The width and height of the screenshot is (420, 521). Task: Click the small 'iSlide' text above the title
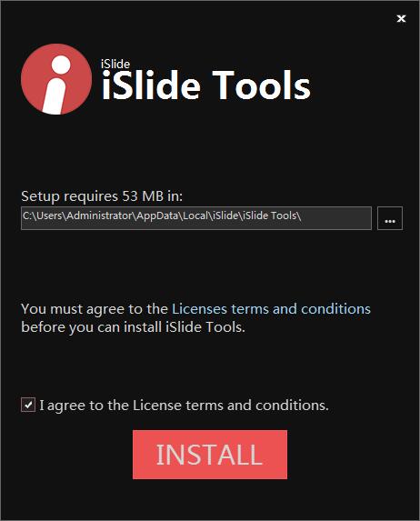(115, 64)
